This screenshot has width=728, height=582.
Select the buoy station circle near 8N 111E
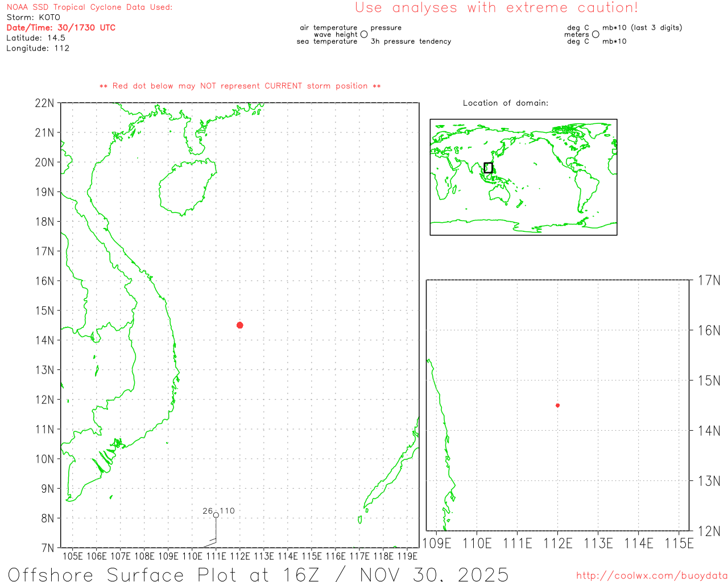216,516
